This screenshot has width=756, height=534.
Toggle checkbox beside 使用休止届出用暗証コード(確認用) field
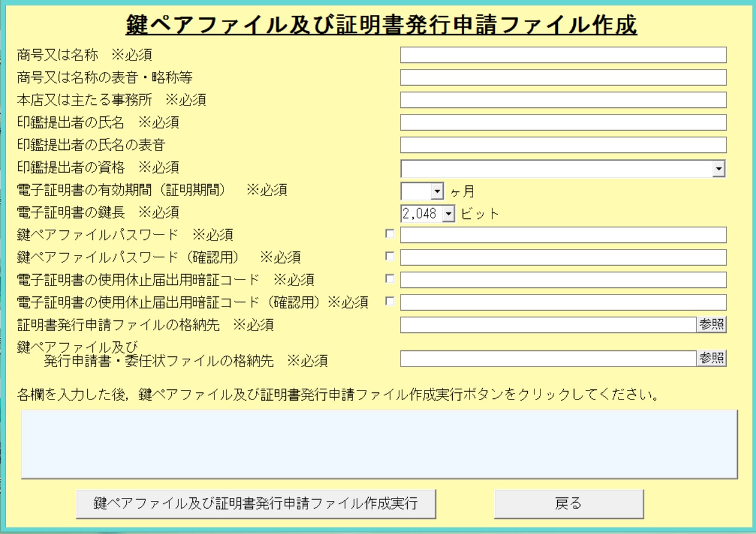point(390,301)
